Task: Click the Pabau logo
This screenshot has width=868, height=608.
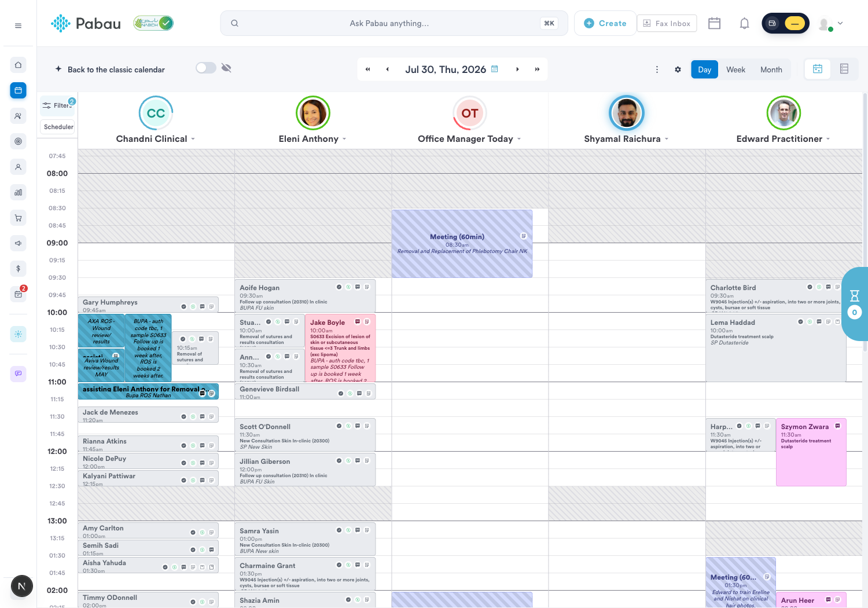Action: (x=86, y=23)
